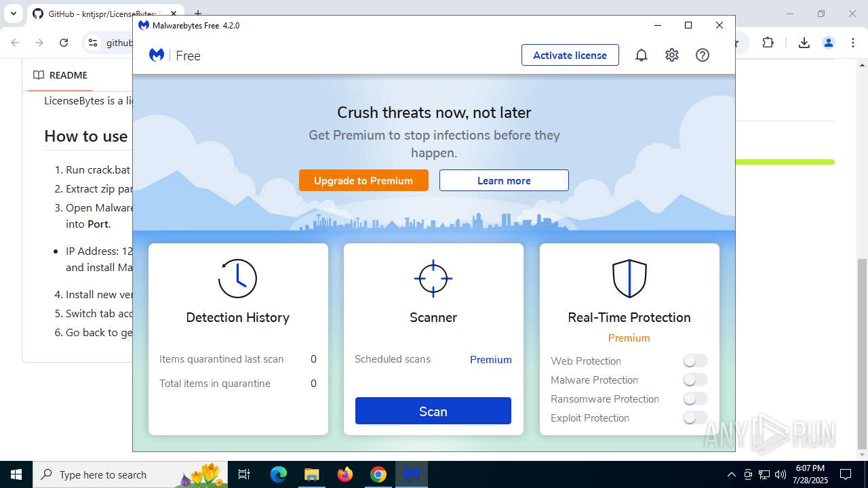
Task: Toggle Malware Protection switch
Action: (x=695, y=380)
